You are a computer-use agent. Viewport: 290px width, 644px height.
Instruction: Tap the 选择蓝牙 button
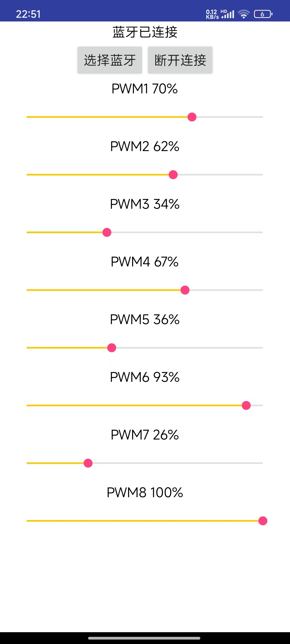(110, 60)
